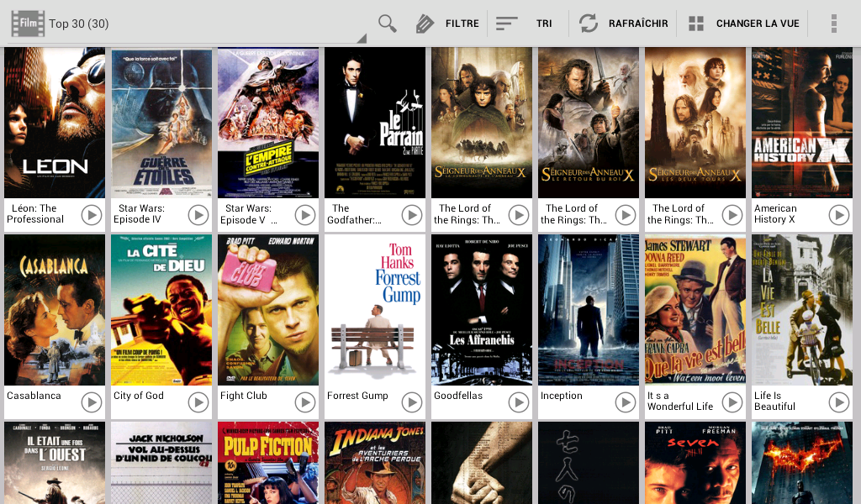861x504 pixels.
Task: Open La Vie Est Belle poster
Action: click(802, 311)
